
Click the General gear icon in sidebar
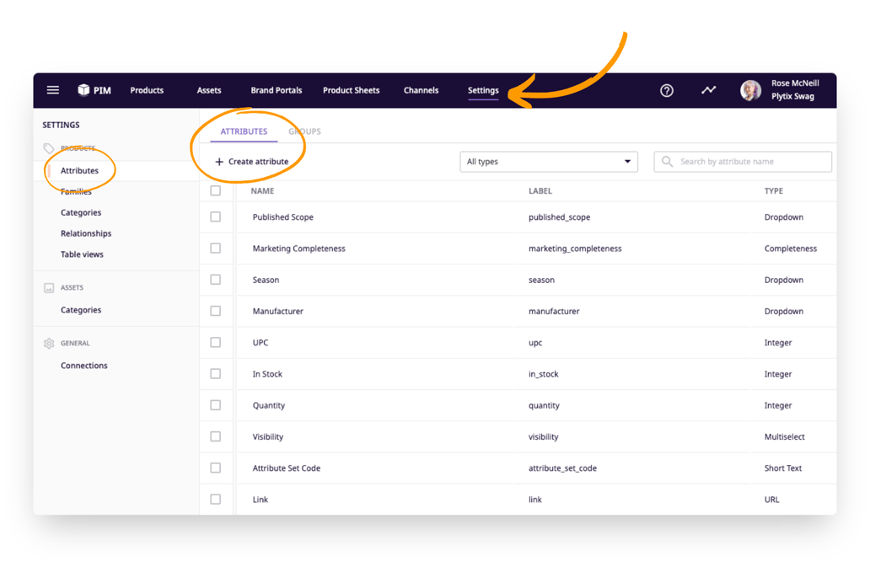coord(48,343)
